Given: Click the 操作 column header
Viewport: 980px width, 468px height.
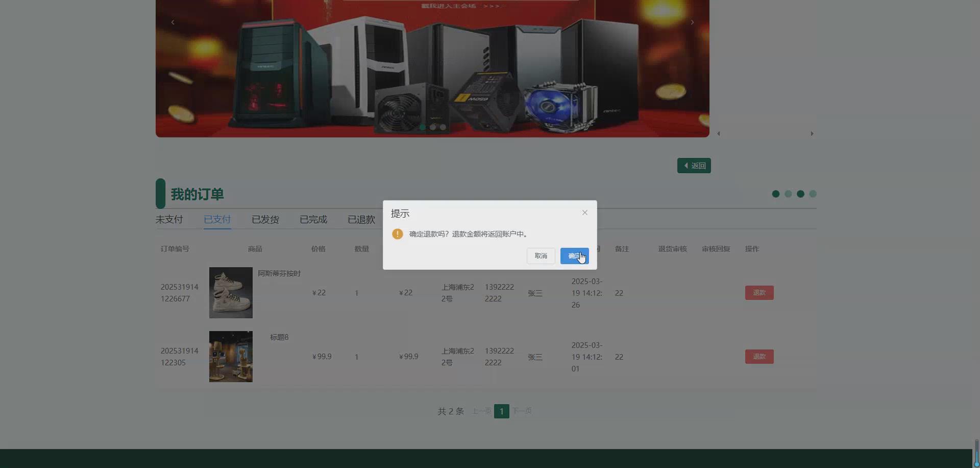Looking at the screenshot, I should click(752, 249).
